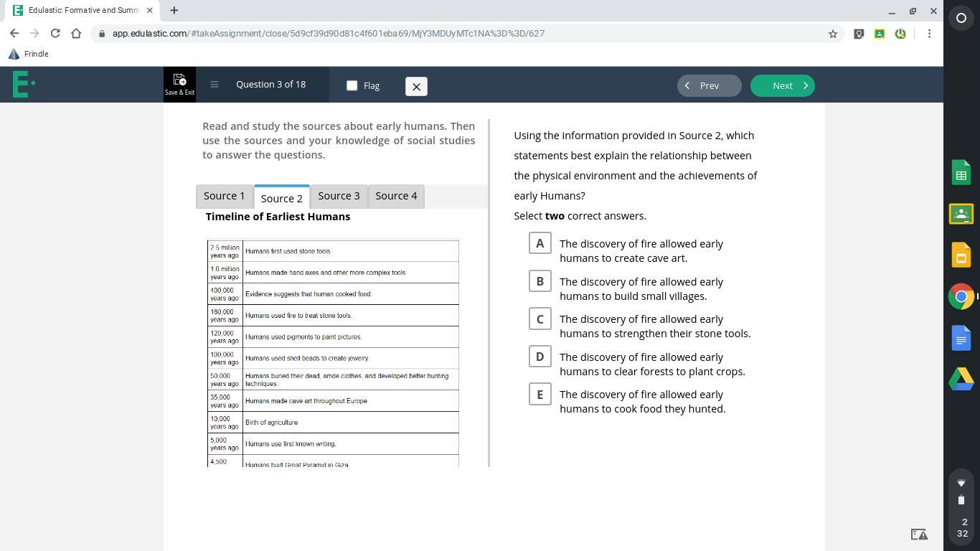Screen dimensions: 980x551
Task: Click the 'Humans used shell beads to create jewelry' row
Action: tap(333, 358)
